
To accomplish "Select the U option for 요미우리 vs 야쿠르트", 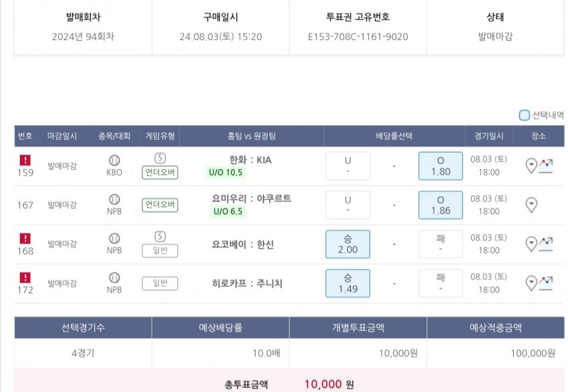I will click(347, 205).
